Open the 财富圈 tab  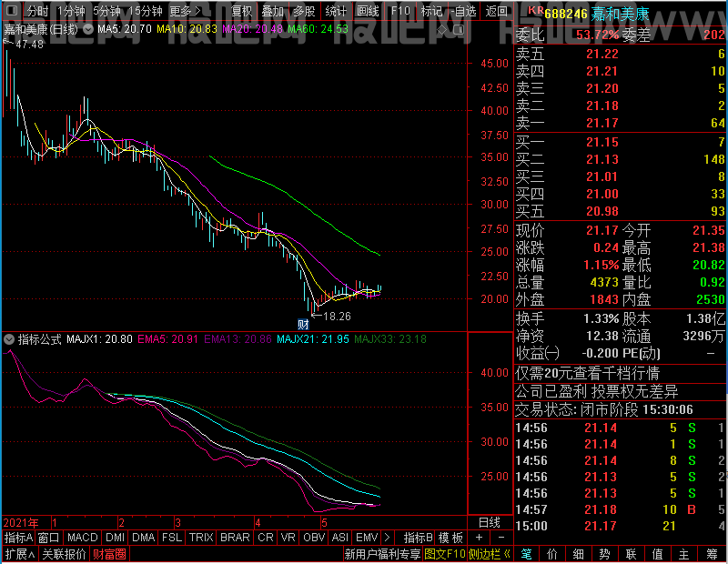click(x=109, y=554)
